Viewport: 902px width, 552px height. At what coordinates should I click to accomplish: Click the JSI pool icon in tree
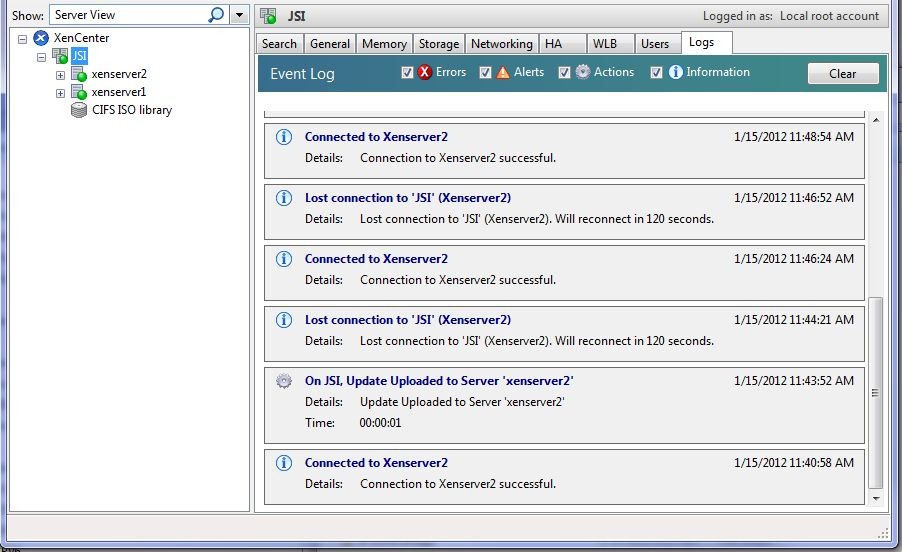[x=59, y=57]
